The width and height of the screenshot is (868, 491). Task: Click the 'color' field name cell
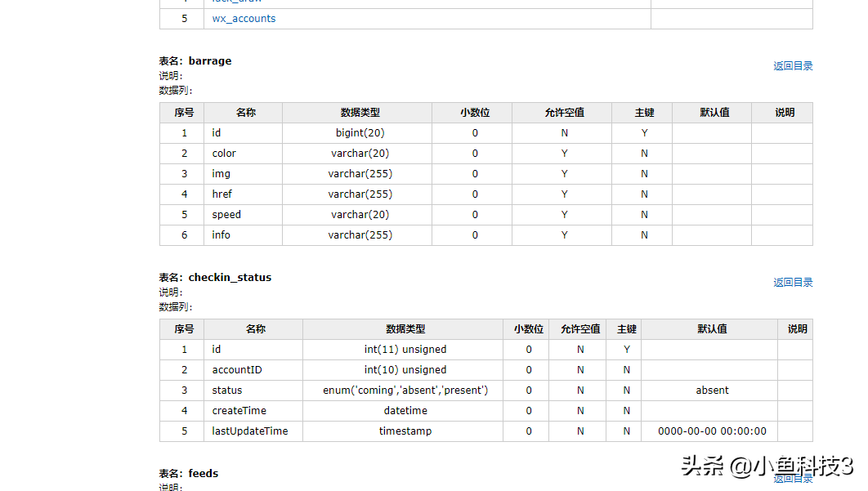tap(243, 154)
